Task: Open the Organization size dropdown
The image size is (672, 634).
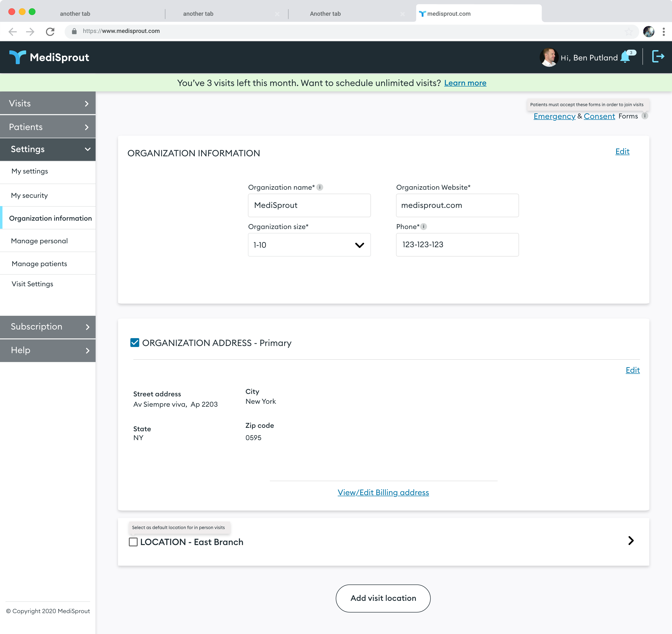Action: pos(360,245)
